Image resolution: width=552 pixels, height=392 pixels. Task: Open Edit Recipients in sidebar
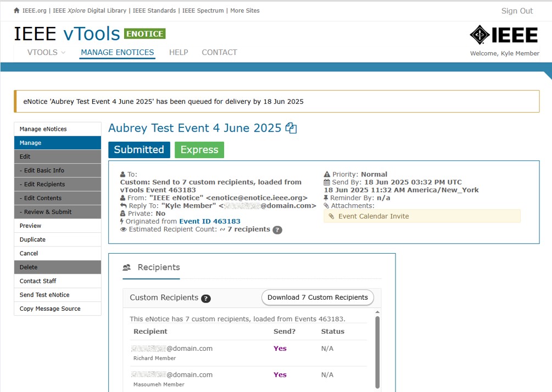click(58, 184)
